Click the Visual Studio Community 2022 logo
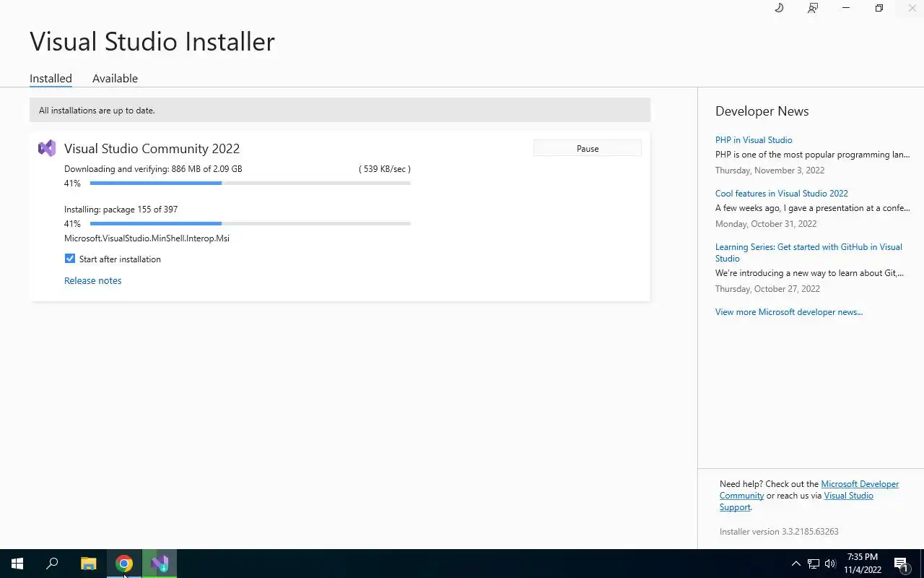The width and height of the screenshot is (924, 578). 47,148
